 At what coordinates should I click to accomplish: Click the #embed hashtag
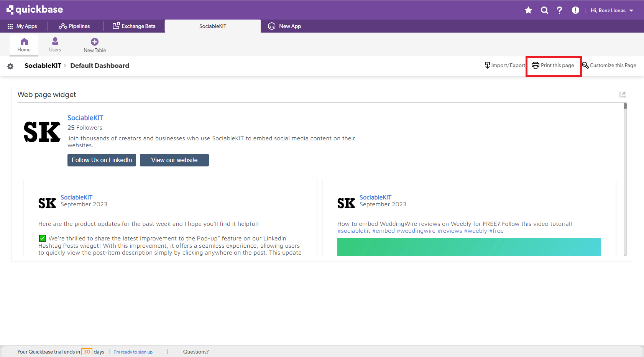pos(383,231)
